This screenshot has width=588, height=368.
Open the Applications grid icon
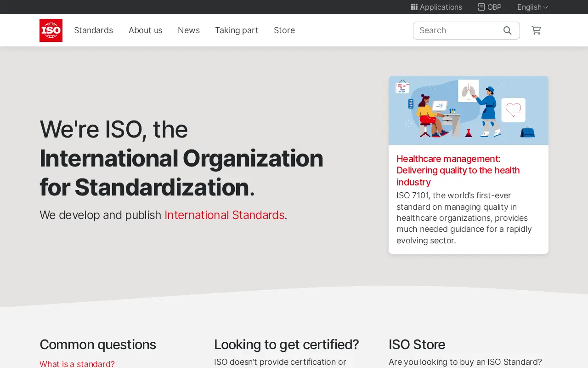coord(414,7)
